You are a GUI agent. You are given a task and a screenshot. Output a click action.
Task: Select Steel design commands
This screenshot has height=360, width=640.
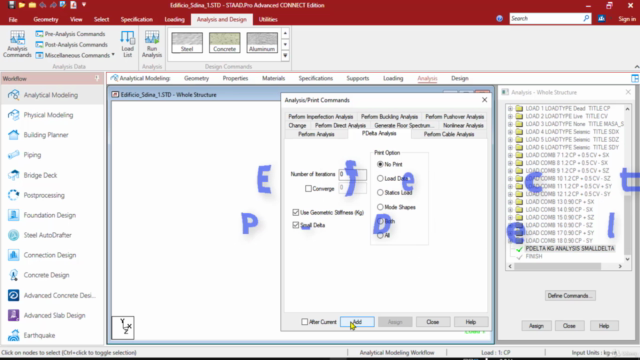(187, 42)
